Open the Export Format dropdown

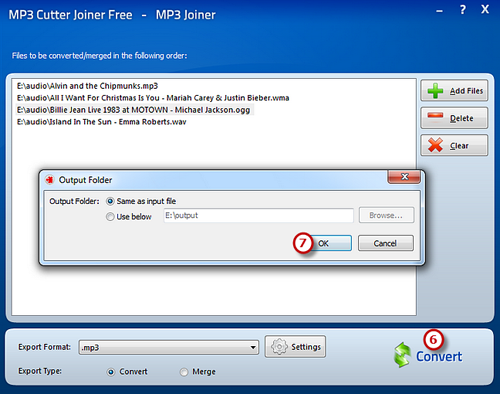point(169,347)
